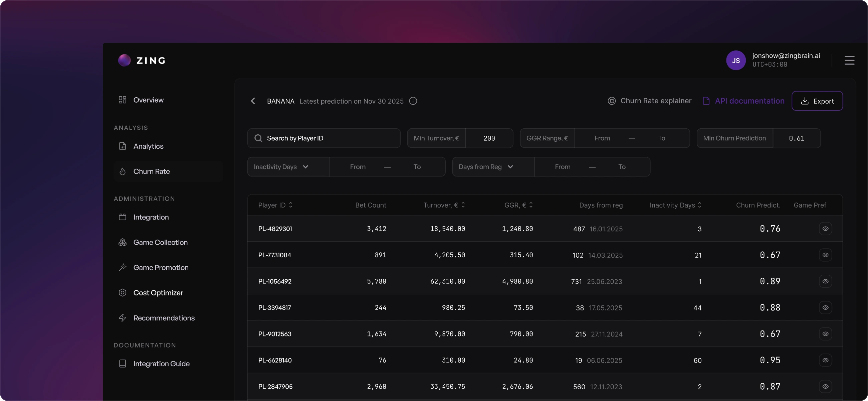The width and height of the screenshot is (868, 401).
Task: Click the back arrow beside BANANA
Action: (253, 101)
